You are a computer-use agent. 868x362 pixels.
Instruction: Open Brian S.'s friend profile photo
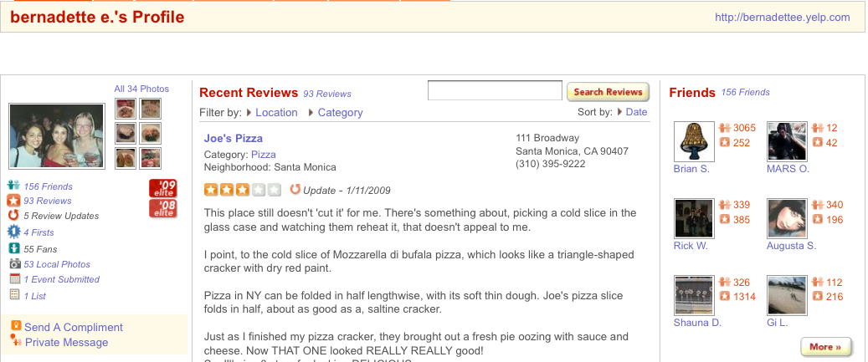point(694,141)
